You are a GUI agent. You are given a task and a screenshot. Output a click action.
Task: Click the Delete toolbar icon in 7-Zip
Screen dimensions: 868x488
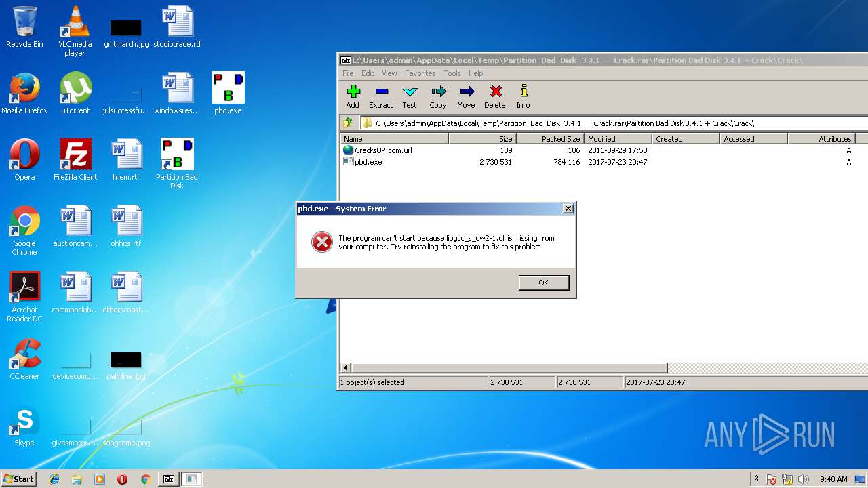[495, 96]
